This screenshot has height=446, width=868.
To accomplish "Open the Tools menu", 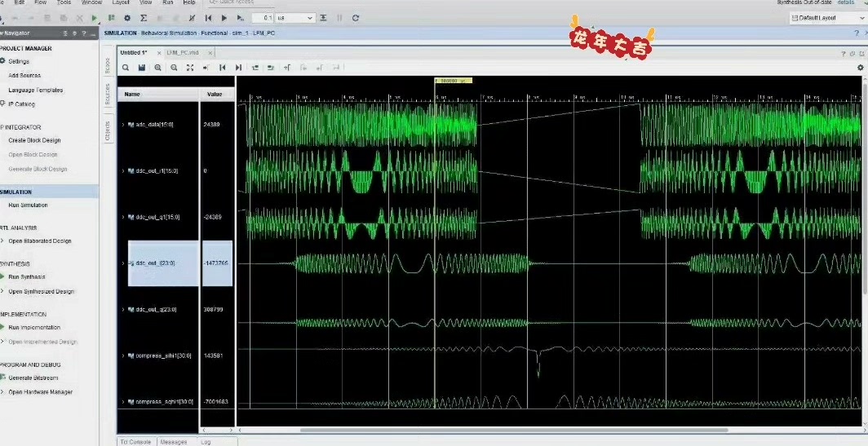I will click(64, 2).
